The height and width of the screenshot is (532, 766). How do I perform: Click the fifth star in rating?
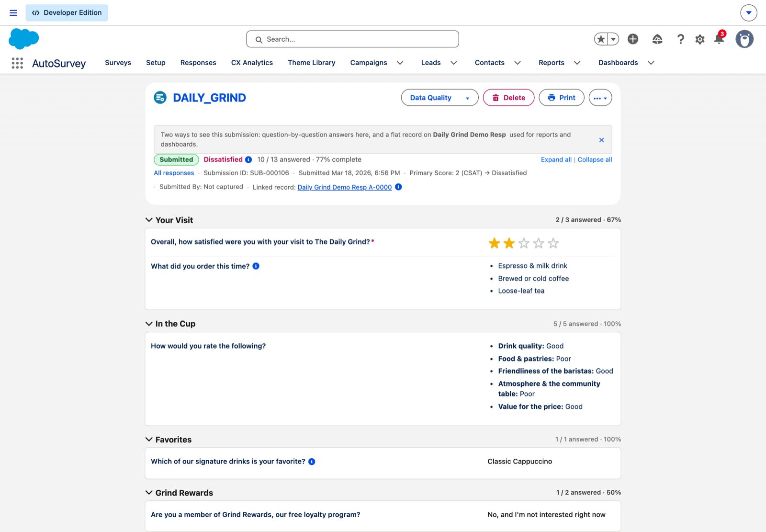point(553,243)
